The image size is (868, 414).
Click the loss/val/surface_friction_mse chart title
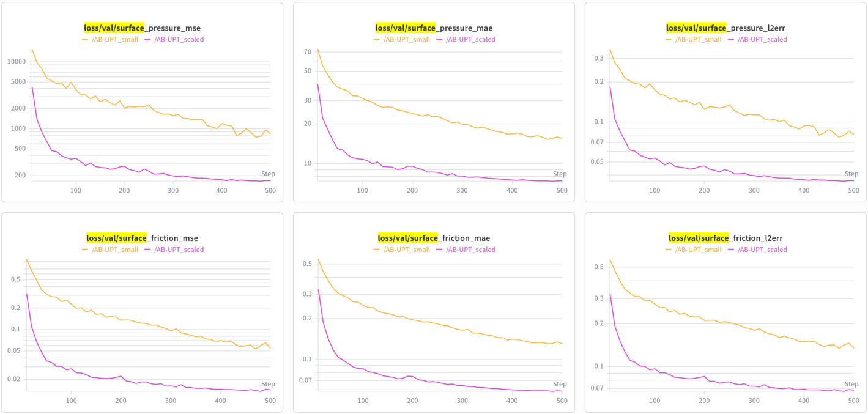(x=142, y=238)
